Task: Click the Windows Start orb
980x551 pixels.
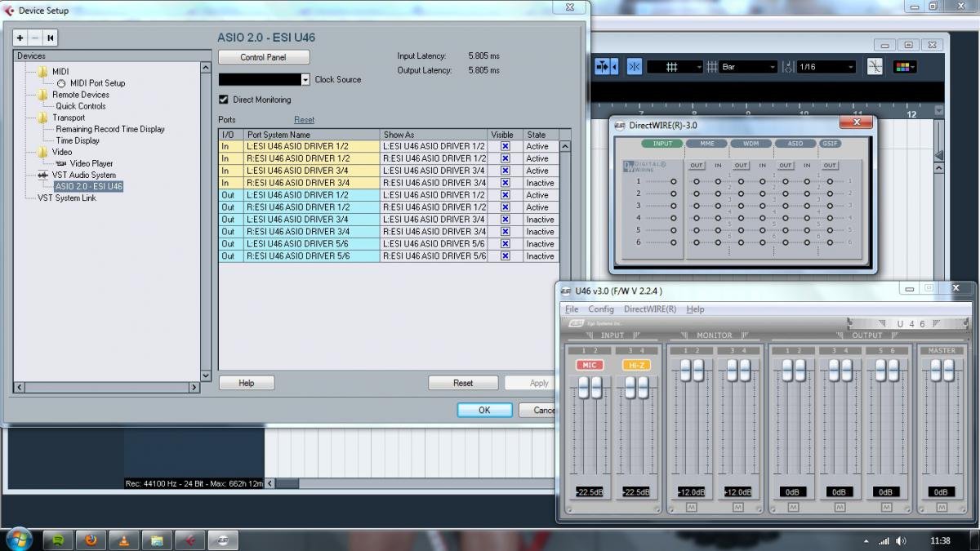Action: click(x=18, y=540)
